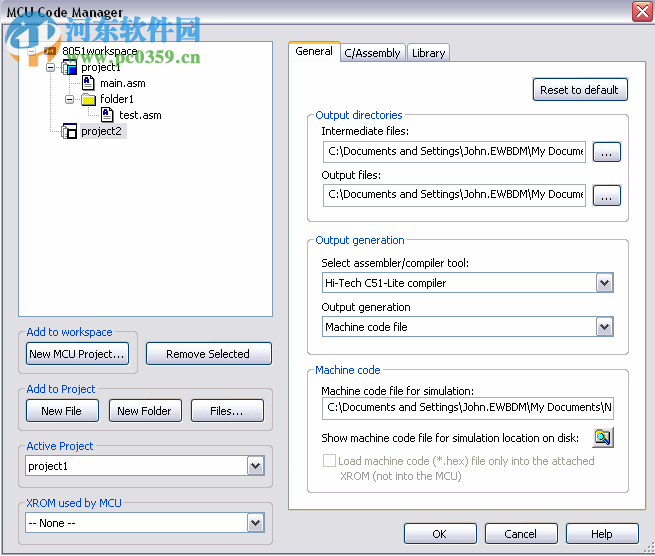Click the folder1 folder icon
655x556 pixels.
point(88,99)
